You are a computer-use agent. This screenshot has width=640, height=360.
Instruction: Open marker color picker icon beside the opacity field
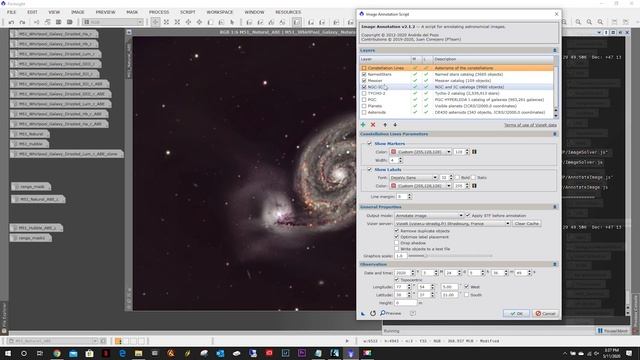pyautogui.click(x=474, y=152)
